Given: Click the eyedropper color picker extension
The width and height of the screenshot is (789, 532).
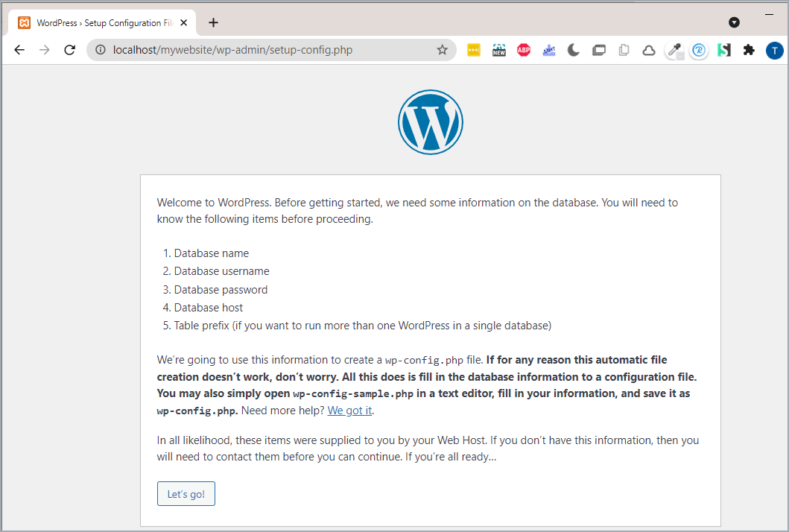Looking at the screenshot, I should coord(674,50).
